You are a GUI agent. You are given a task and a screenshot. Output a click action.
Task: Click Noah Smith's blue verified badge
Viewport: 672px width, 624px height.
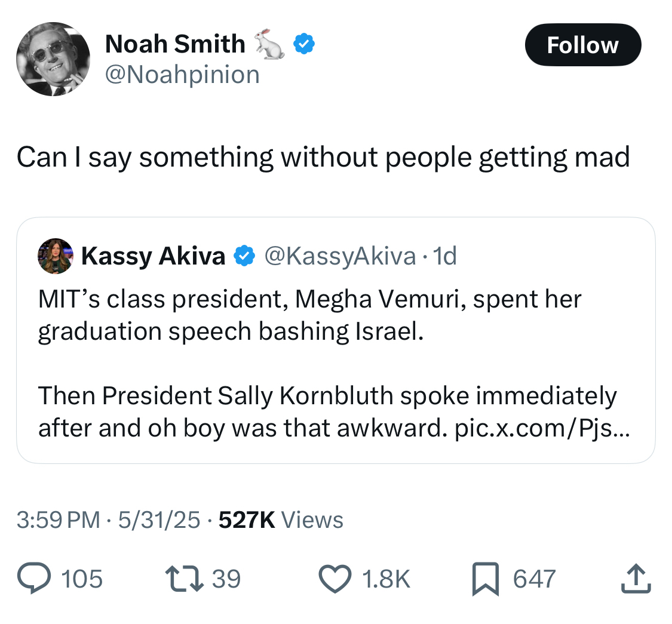tap(305, 44)
